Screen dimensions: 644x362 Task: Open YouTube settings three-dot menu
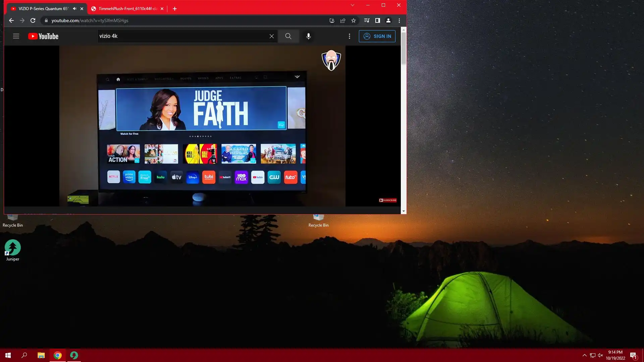[349, 36]
